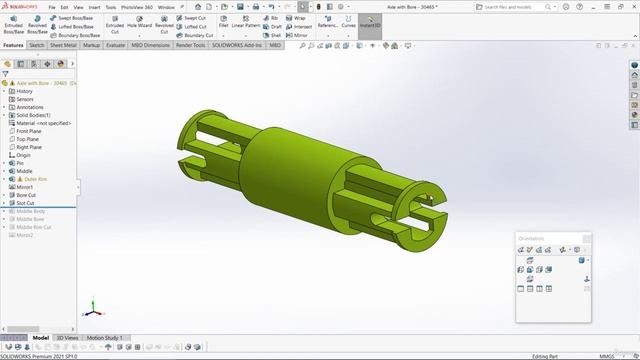This screenshot has width=640, height=360.
Task: Choose the Draft tool
Action: click(x=272, y=27)
